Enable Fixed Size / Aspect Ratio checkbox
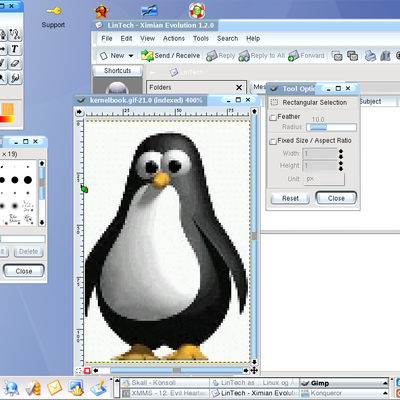 (273, 141)
